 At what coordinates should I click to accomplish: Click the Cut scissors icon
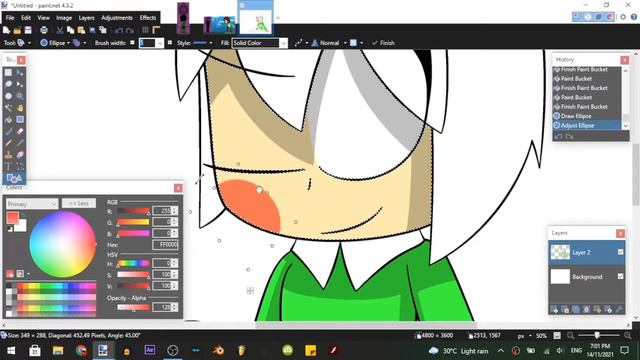pos(60,30)
